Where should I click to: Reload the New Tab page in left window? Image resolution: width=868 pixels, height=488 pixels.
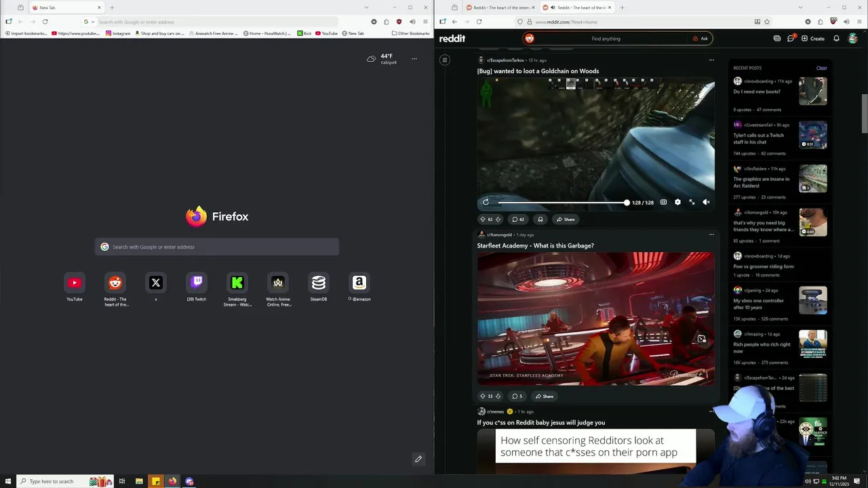(x=45, y=22)
